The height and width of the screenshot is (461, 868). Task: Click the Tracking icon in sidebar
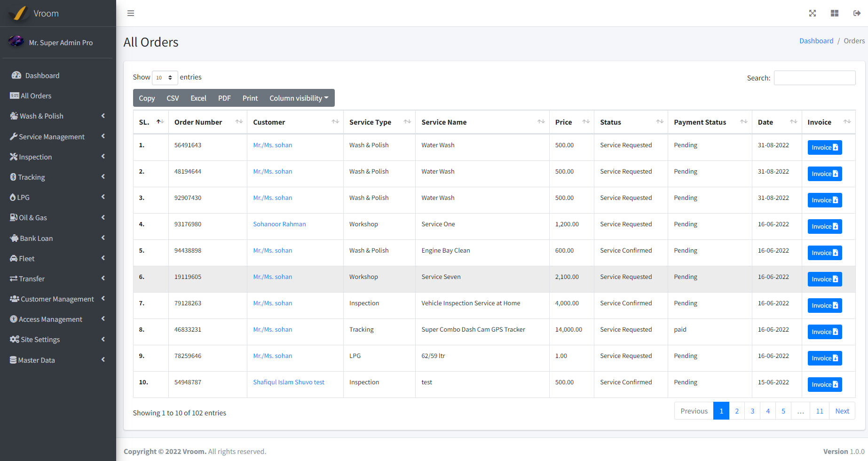[13, 177]
